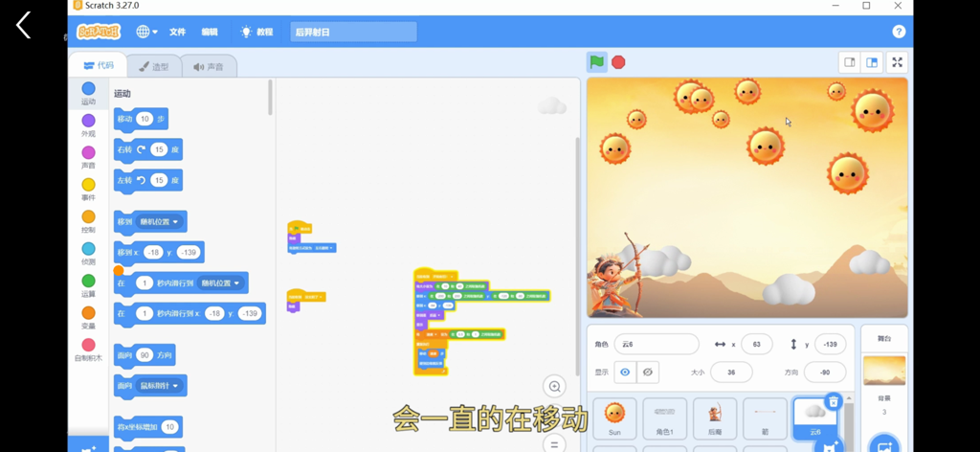The height and width of the screenshot is (452, 980).
Task: Click the 舞台 stage pane header
Action: coord(883,338)
